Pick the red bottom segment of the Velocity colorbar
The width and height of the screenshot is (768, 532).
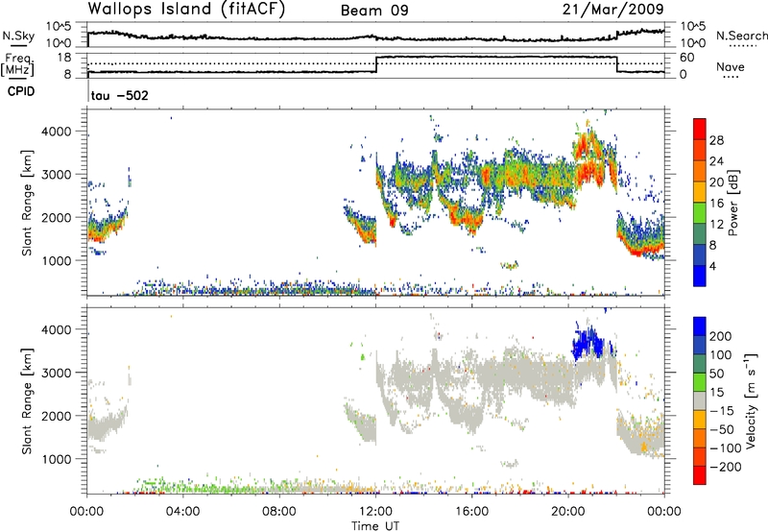click(700, 475)
